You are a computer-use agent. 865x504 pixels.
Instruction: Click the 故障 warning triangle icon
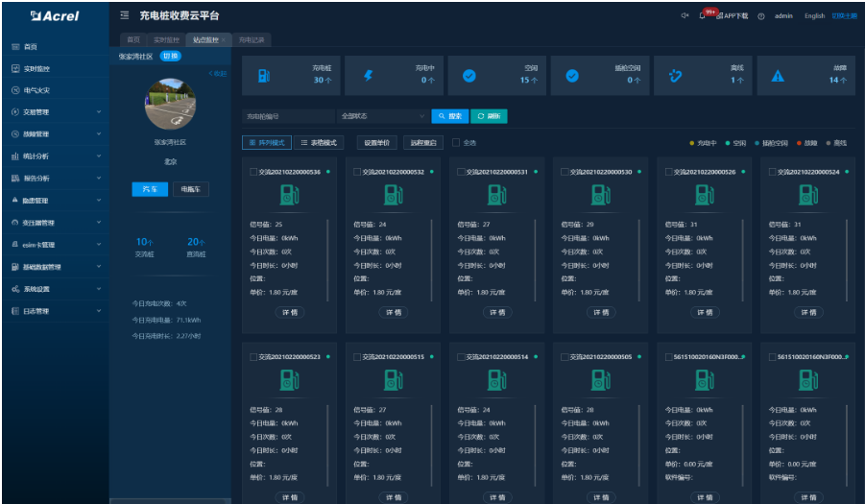coord(779,76)
